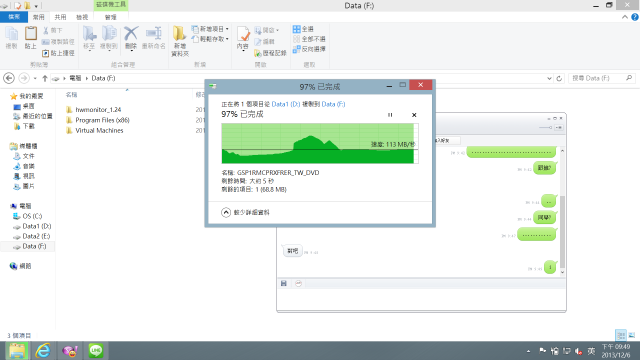The width and height of the screenshot is (640, 360).
Task: Collapse the ribbon with the chevron arrow
Action: click(625, 17)
